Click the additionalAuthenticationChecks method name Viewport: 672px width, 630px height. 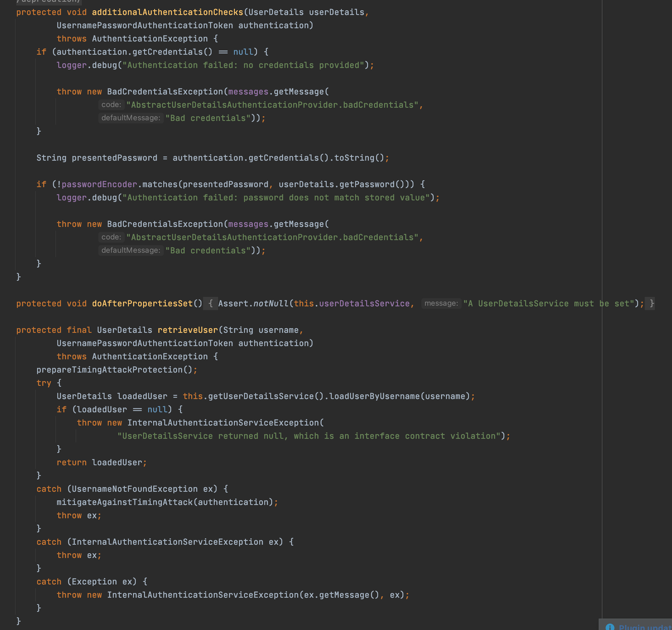(x=167, y=12)
